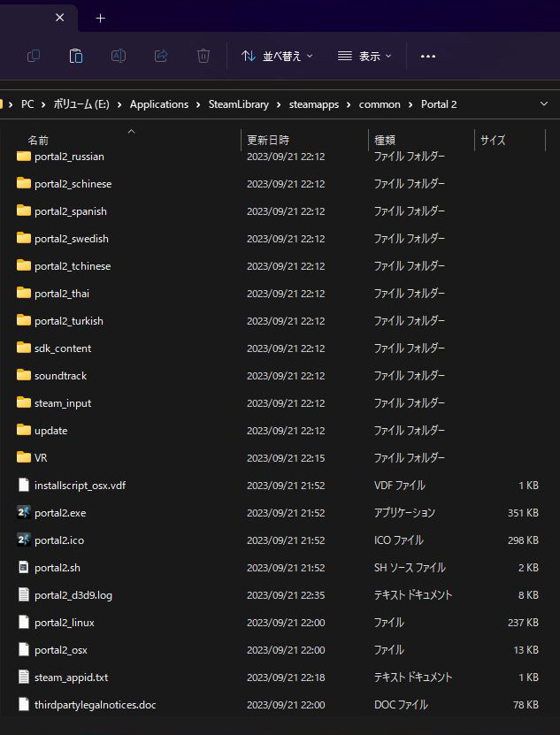Click the 2023/09/21 22:35 date cell

[286, 595]
